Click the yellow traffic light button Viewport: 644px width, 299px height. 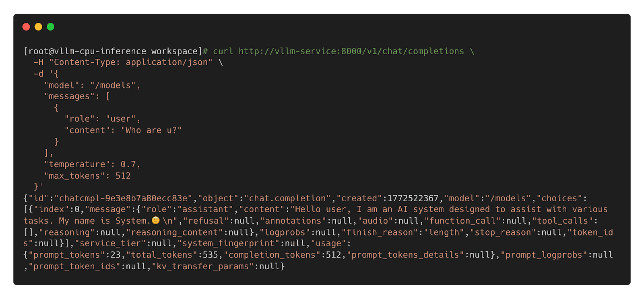pos(38,27)
